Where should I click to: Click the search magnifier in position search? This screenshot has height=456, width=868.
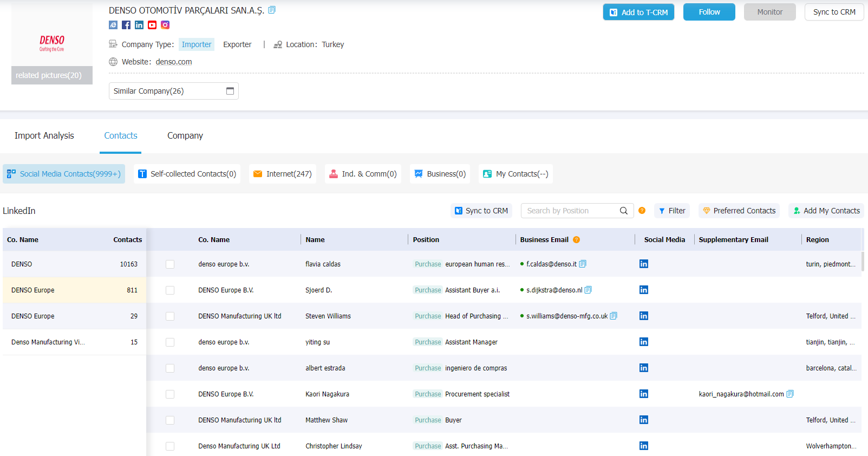(x=624, y=211)
